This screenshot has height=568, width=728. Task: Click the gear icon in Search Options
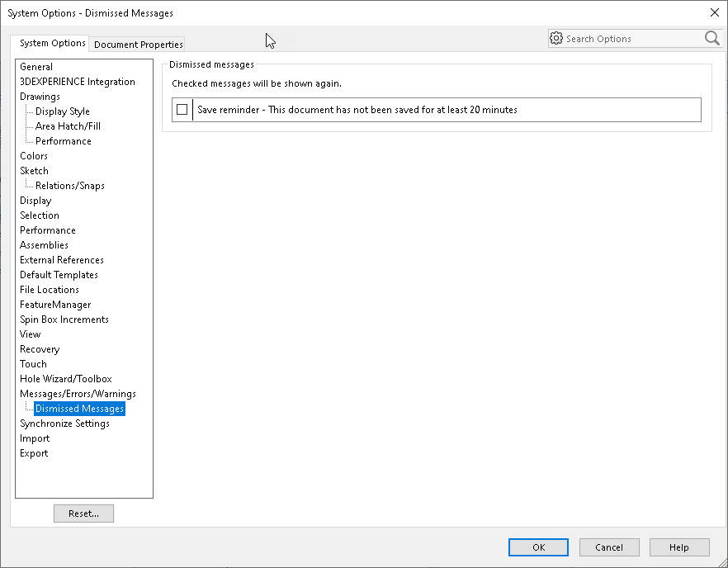click(x=556, y=38)
